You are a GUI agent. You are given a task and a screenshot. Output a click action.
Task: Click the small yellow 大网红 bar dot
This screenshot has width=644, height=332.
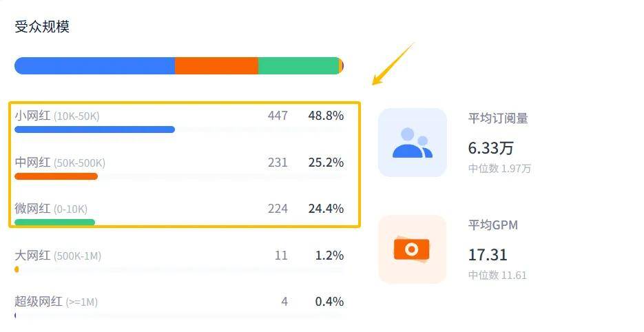click(17, 269)
